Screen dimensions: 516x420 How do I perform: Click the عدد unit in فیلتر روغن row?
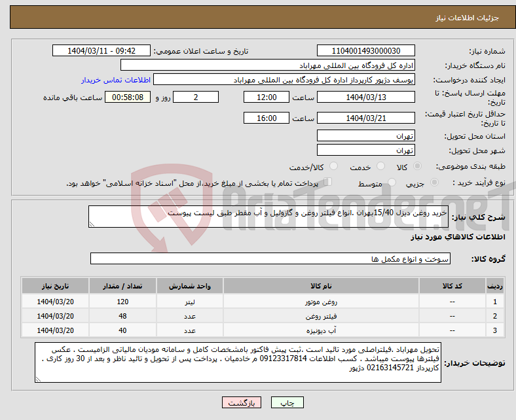pos(190,316)
